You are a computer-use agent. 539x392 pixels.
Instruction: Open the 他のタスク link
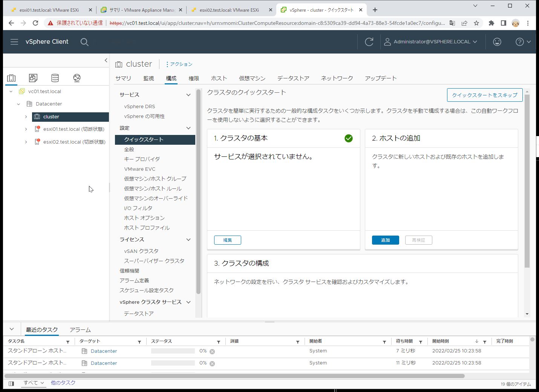coord(63,383)
